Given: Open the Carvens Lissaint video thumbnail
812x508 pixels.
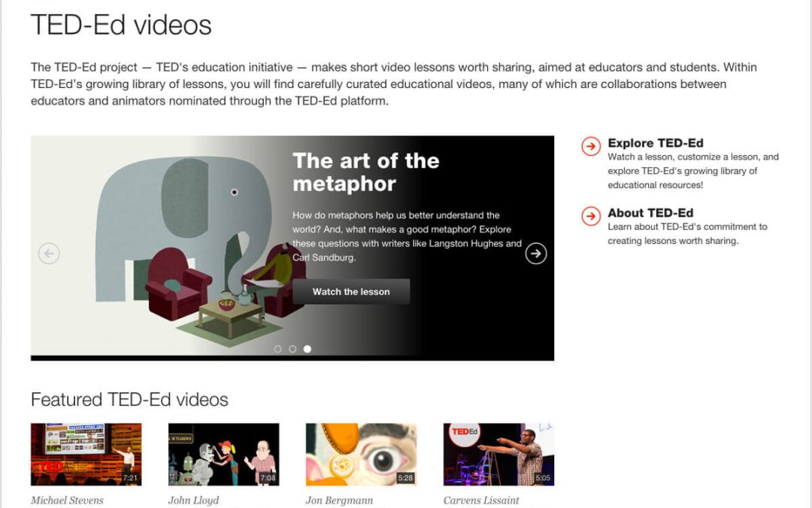Looking at the screenshot, I should [x=498, y=455].
